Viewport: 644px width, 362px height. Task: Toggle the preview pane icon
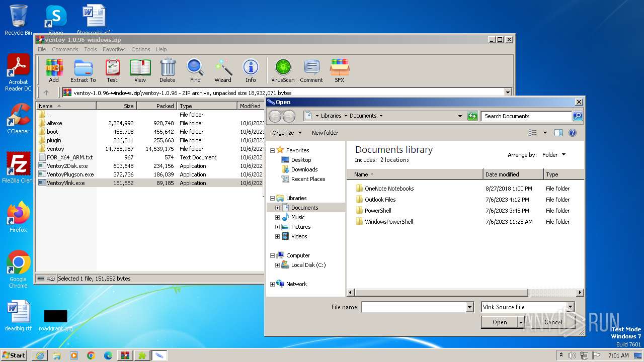(558, 133)
